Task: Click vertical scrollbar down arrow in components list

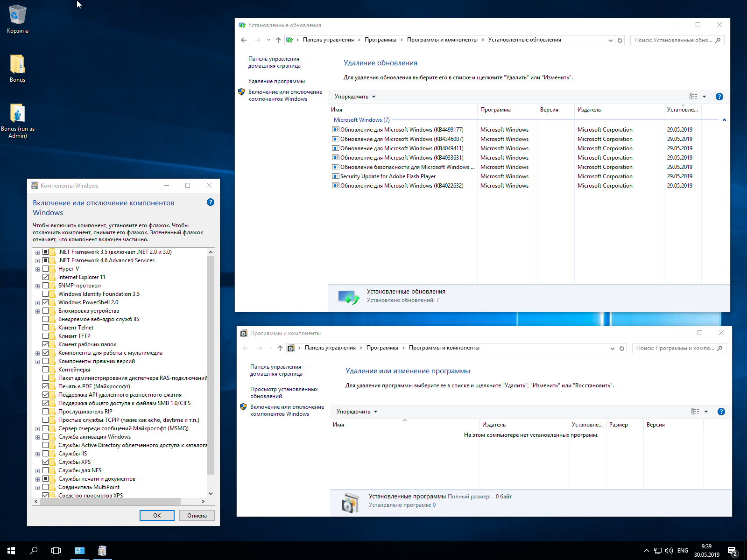Action: (211, 493)
